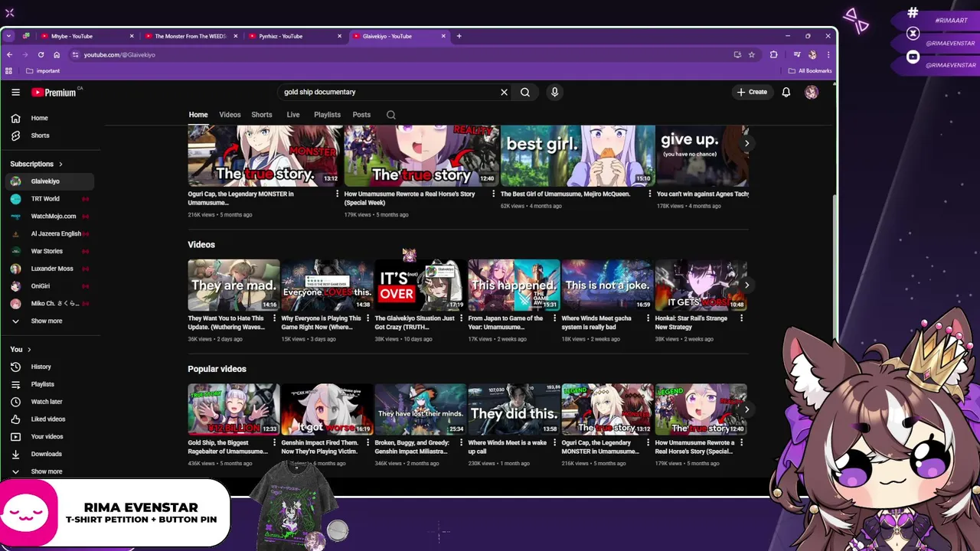Image resolution: width=980 pixels, height=551 pixels.
Task: Open the notifications bell
Action: coord(786,92)
